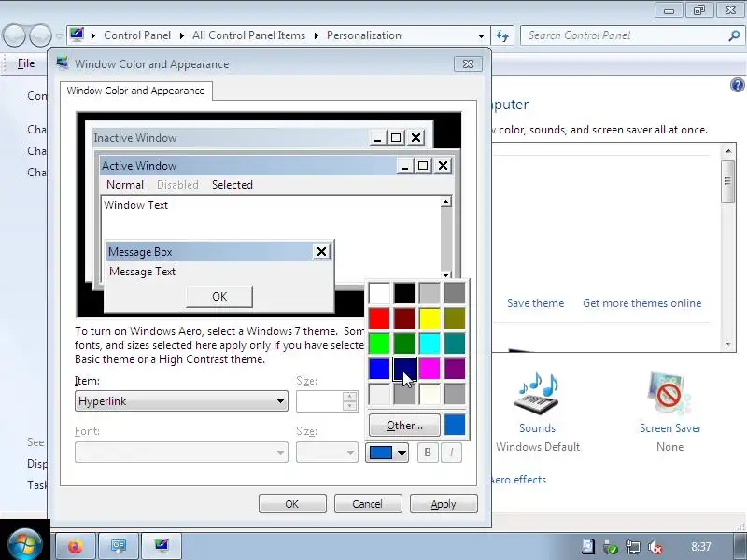This screenshot has width=747, height=560.
Task: Pick the olive color swatch
Action: (x=455, y=318)
